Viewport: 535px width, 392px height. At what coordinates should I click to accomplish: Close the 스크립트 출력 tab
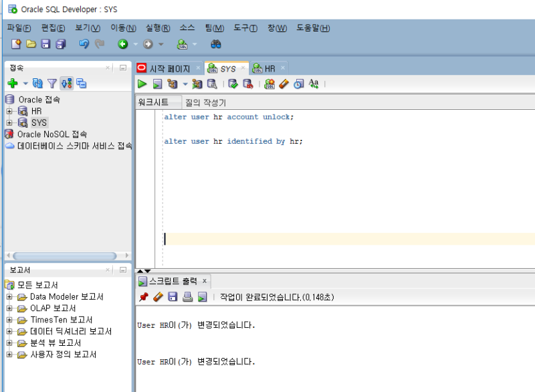(205, 281)
